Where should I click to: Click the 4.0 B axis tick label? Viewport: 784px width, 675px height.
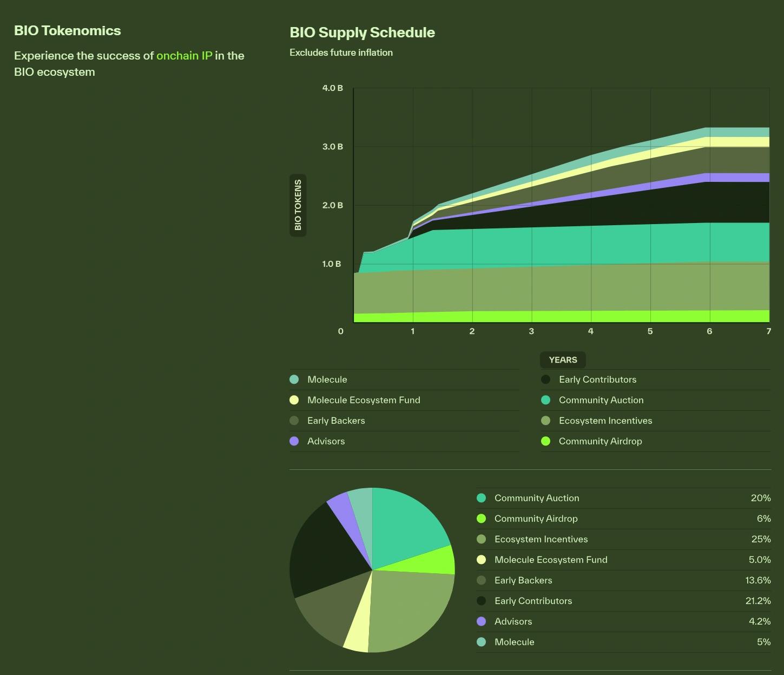tap(333, 88)
